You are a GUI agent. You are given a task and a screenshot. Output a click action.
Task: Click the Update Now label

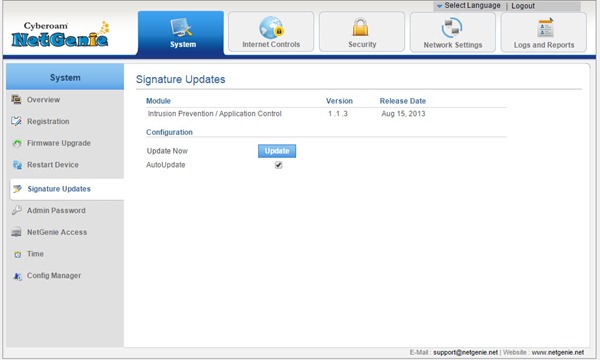coord(167,151)
